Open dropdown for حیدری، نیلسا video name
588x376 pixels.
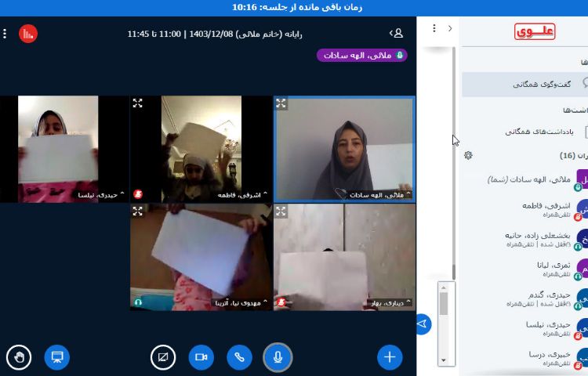(x=101, y=195)
